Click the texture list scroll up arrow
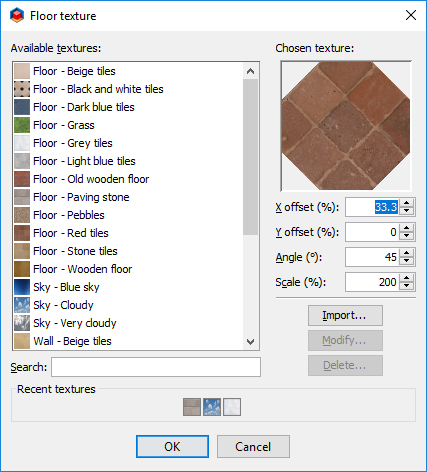The width and height of the screenshot is (427, 472). (x=251, y=71)
